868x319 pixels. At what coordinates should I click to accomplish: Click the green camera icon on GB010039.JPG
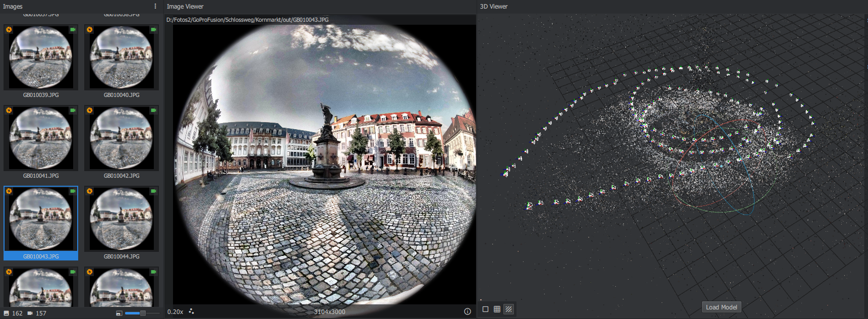tap(73, 30)
